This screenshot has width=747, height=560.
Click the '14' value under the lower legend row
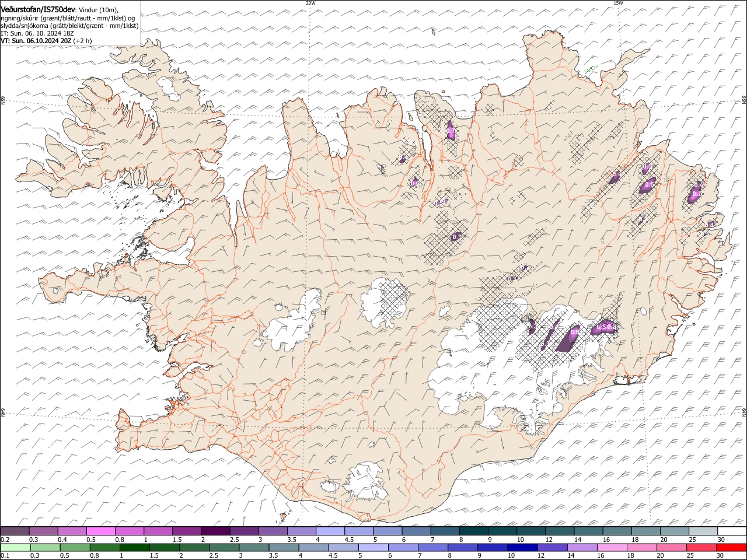click(x=571, y=556)
